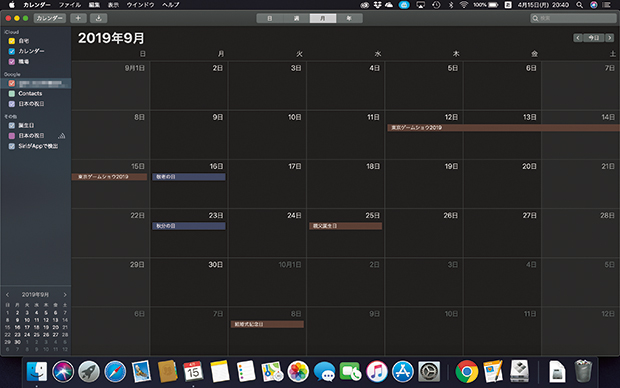Enable 日本の祝日 checkbox under その他
This screenshot has width=620, height=388.
[x=11, y=136]
